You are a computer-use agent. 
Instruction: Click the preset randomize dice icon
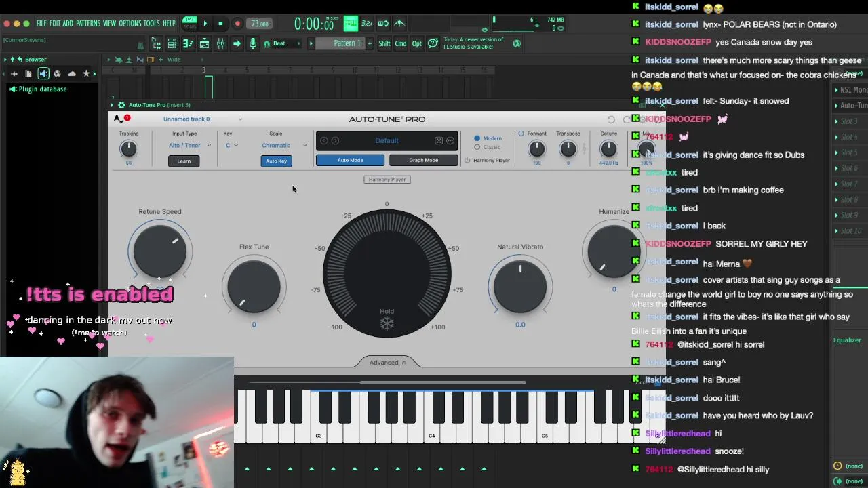[439, 141]
